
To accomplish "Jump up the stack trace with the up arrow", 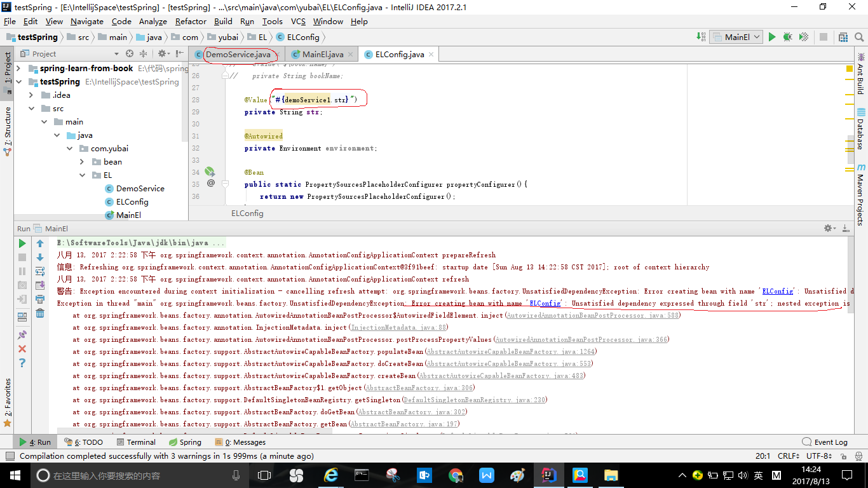I will click(40, 243).
